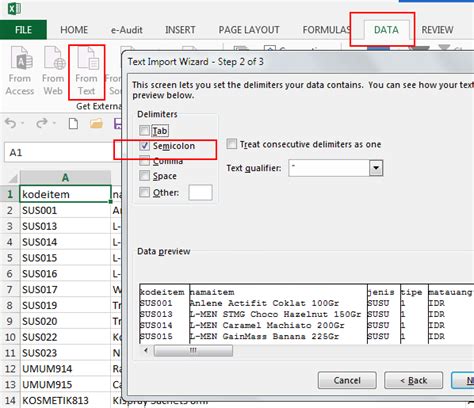Select cell containing SUS016

tap(65, 274)
